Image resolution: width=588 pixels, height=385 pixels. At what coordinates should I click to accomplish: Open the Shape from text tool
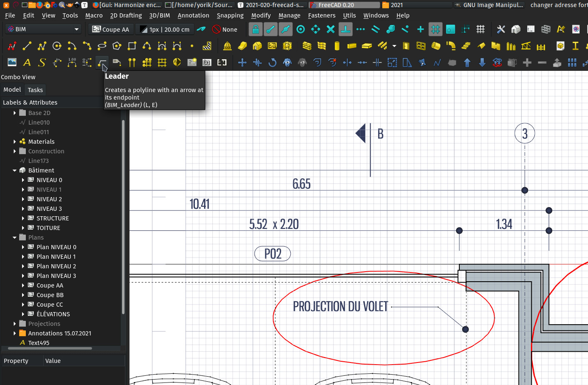(x=41, y=62)
